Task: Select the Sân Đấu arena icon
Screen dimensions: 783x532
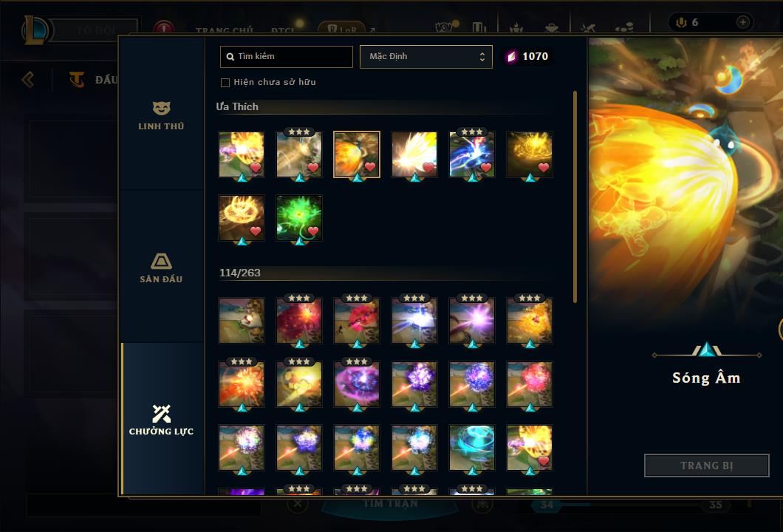Action: pyautogui.click(x=161, y=261)
